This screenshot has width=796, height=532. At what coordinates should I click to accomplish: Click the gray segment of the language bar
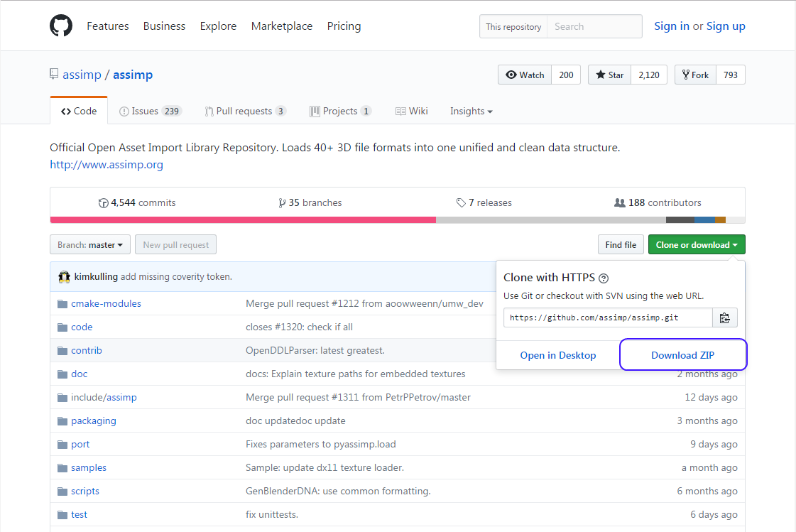pos(551,219)
